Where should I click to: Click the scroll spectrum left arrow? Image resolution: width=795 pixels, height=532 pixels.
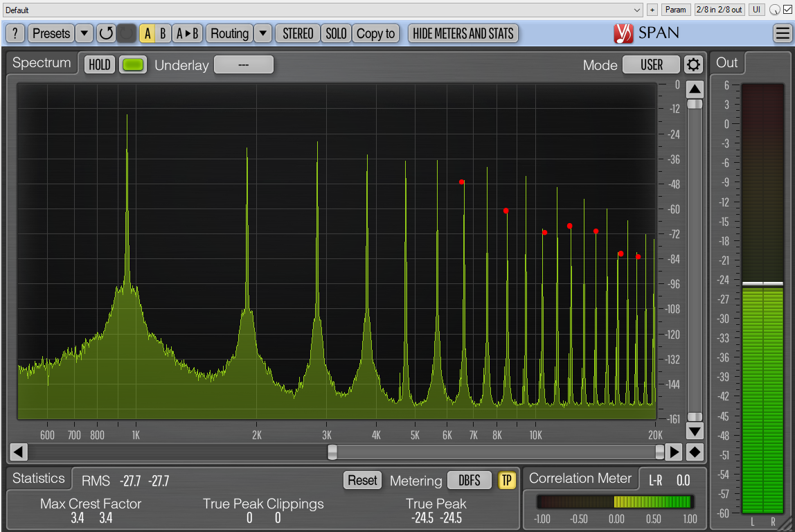click(19, 452)
